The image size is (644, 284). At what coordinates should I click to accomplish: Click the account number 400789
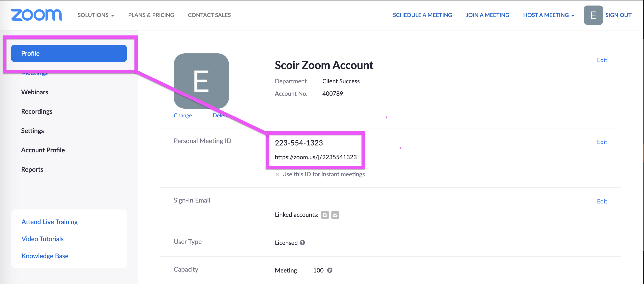[x=333, y=94]
